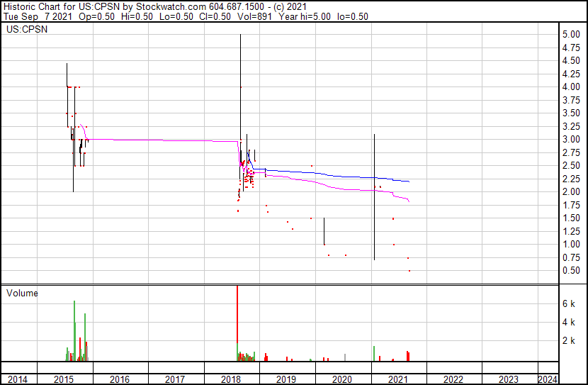
Task: Select the 2016 year label
Action: click(120, 379)
